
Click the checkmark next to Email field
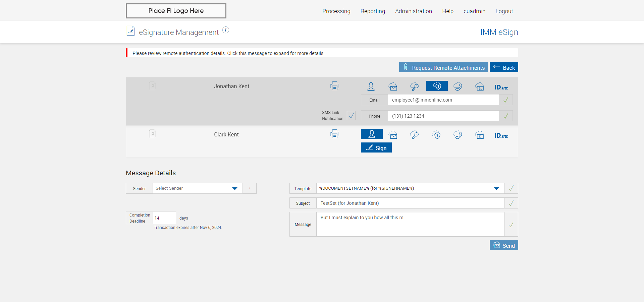coord(506,100)
